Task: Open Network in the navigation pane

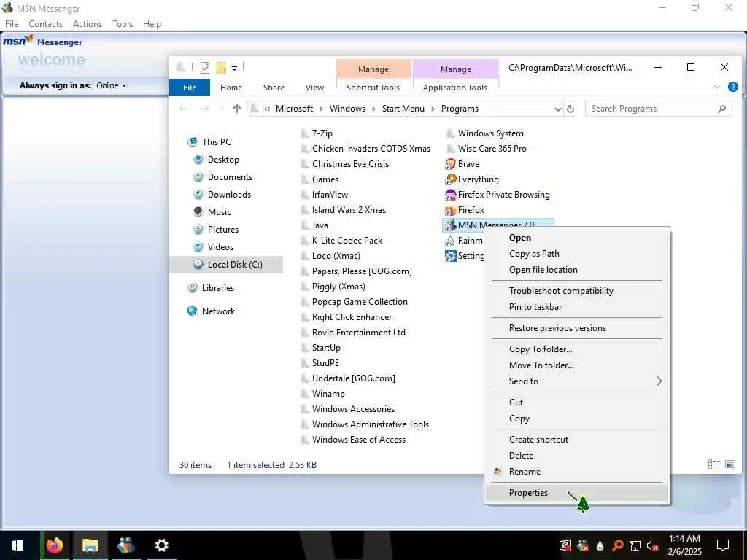Action: click(218, 311)
